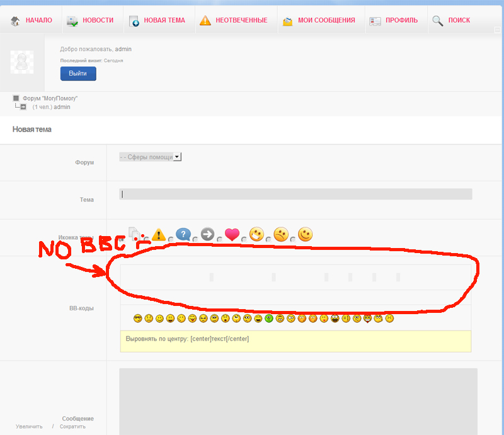Click the house icon next to Начало
The width and height of the screenshot is (504, 435).
(16, 21)
